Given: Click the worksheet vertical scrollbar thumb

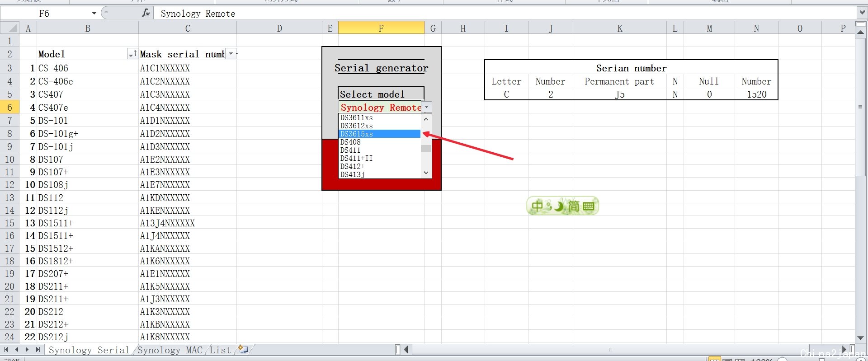Looking at the screenshot, I should click(x=860, y=107).
